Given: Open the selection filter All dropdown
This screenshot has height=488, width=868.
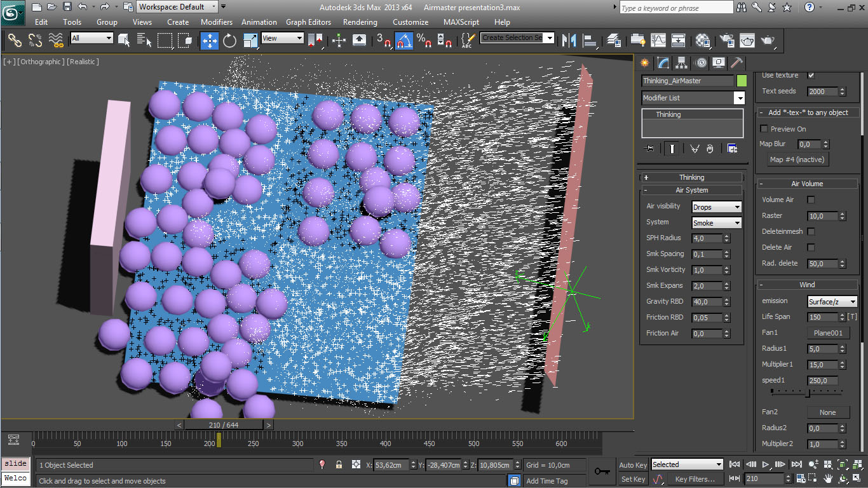Looking at the screenshot, I should 92,38.
